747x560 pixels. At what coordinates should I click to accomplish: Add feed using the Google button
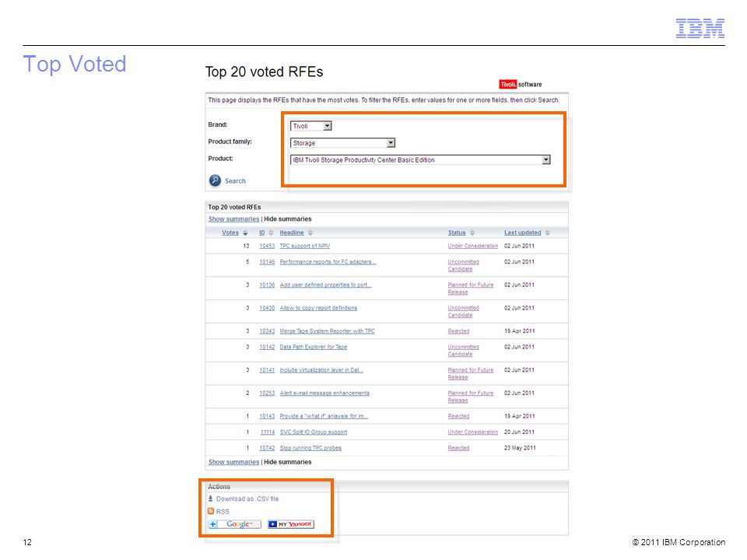[x=235, y=524]
